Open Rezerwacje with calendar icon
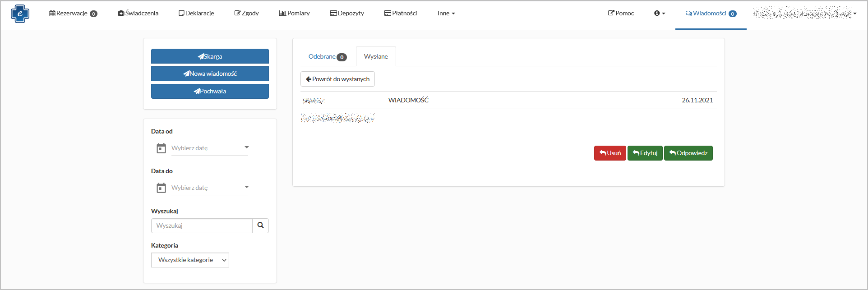 click(x=73, y=14)
